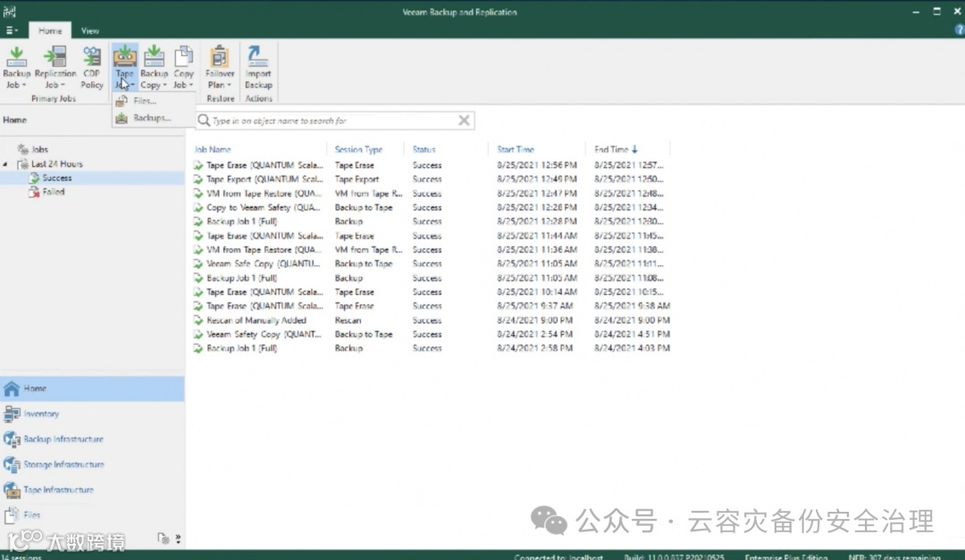Select the Tape Erase row started 12:56 PM
The height and width of the screenshot is (560, 965).
pos(431,165)
